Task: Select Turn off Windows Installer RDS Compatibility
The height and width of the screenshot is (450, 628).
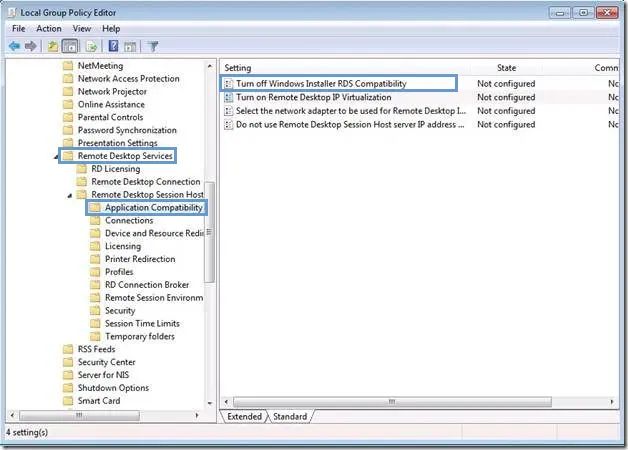Action: 321,84
